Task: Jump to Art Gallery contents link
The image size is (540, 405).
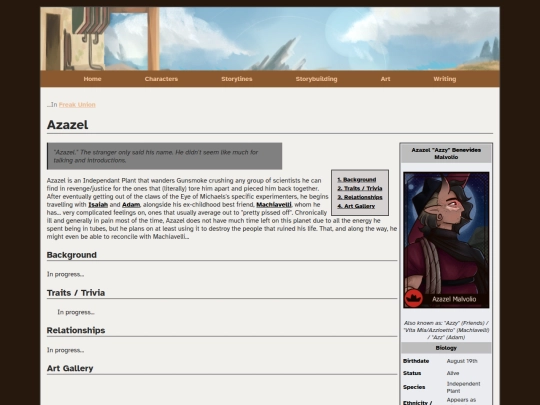Action: (356, 206)
